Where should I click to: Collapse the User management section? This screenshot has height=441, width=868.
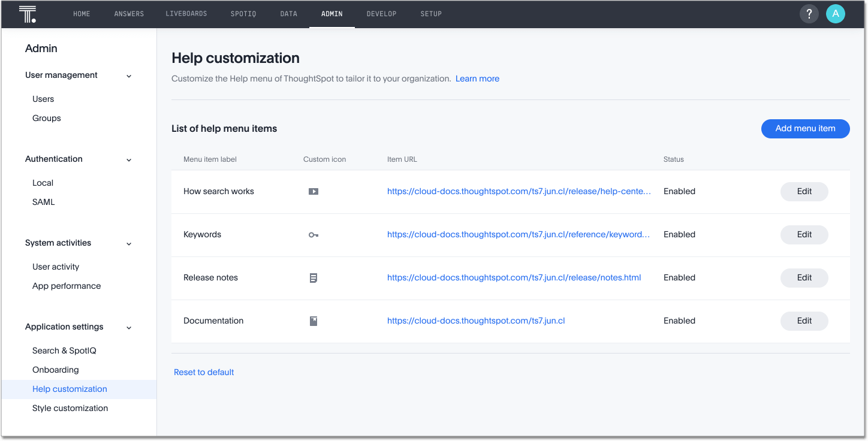129,75
